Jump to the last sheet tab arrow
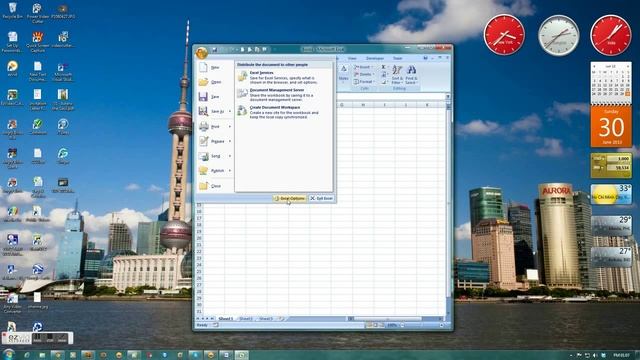Image resolution: width=640 pixels, height=360 pixels. 212,319
